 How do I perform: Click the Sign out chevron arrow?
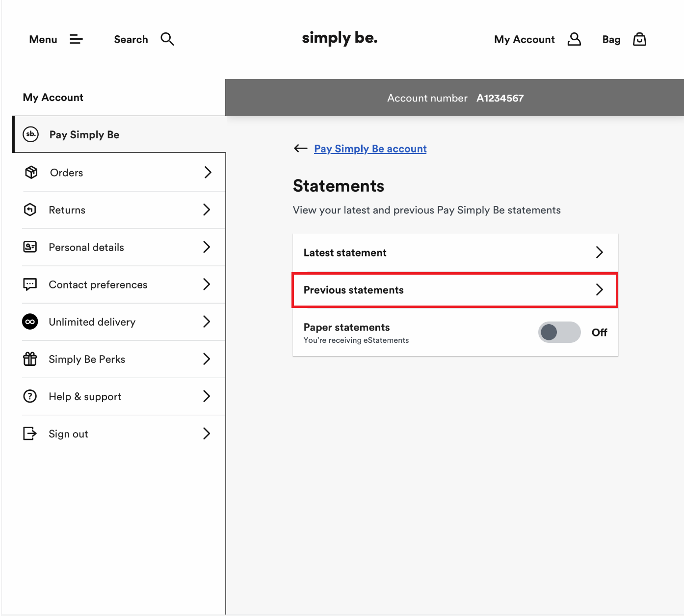click(207, 434)
